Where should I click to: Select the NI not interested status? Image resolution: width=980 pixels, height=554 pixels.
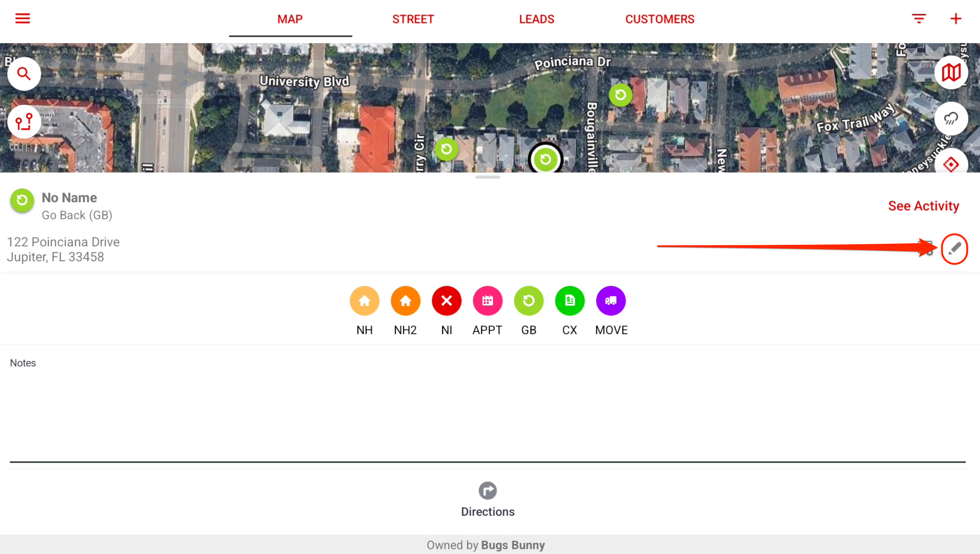[446, 301]
